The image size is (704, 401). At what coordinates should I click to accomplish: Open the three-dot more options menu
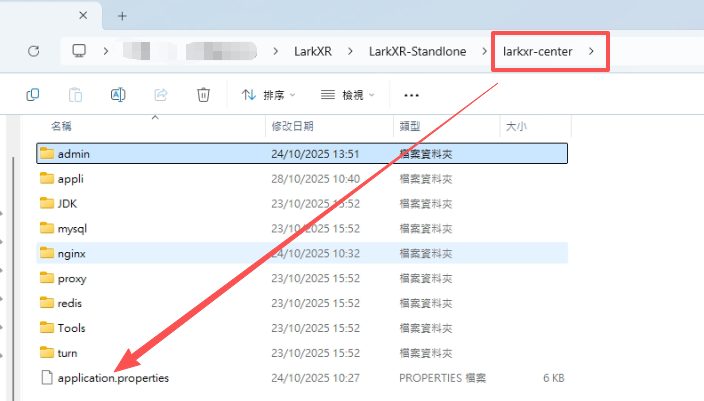[x=410, y=95]
